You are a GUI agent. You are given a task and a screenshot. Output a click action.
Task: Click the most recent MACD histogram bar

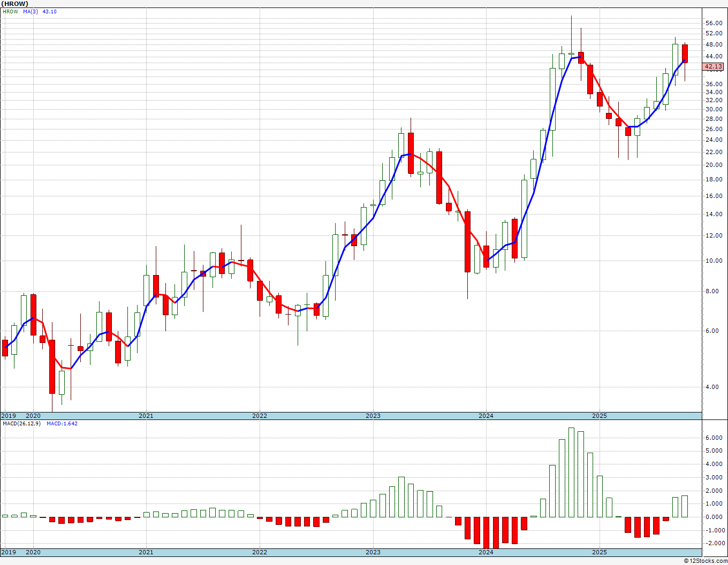(685, 506)
